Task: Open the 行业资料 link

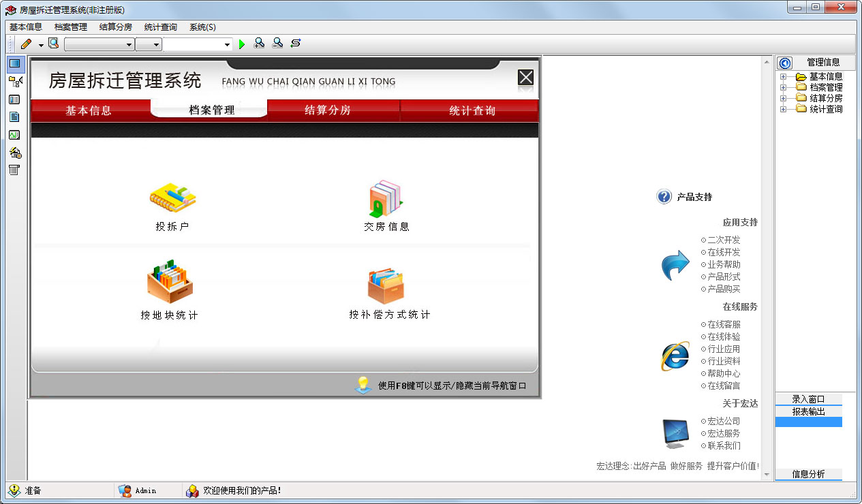Action: tap(724, 361)
